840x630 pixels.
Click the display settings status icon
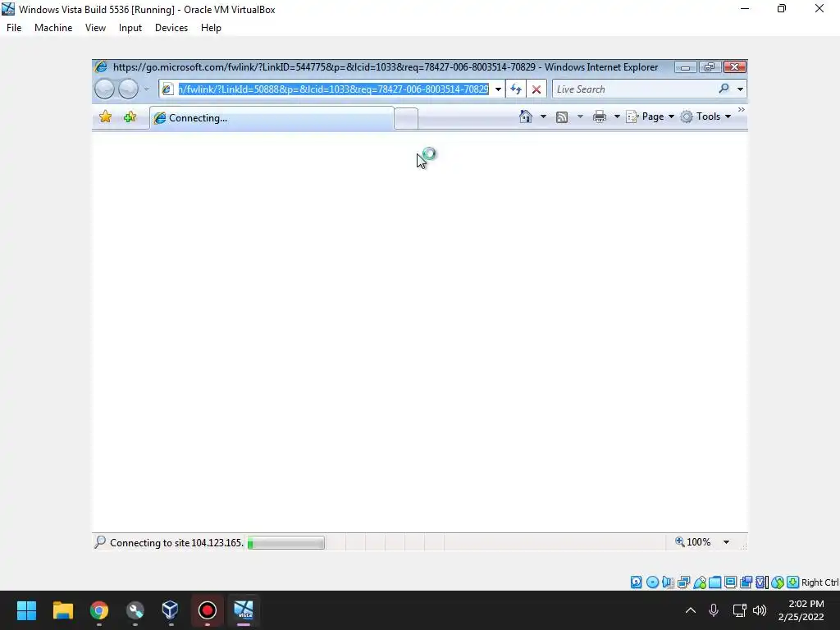(x=731, y=582)
